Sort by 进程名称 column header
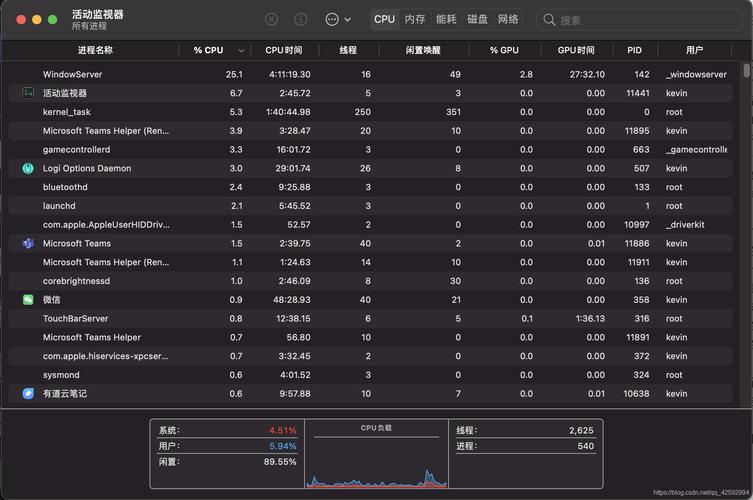Screen dimensions: 753x500 pos(95,50)
